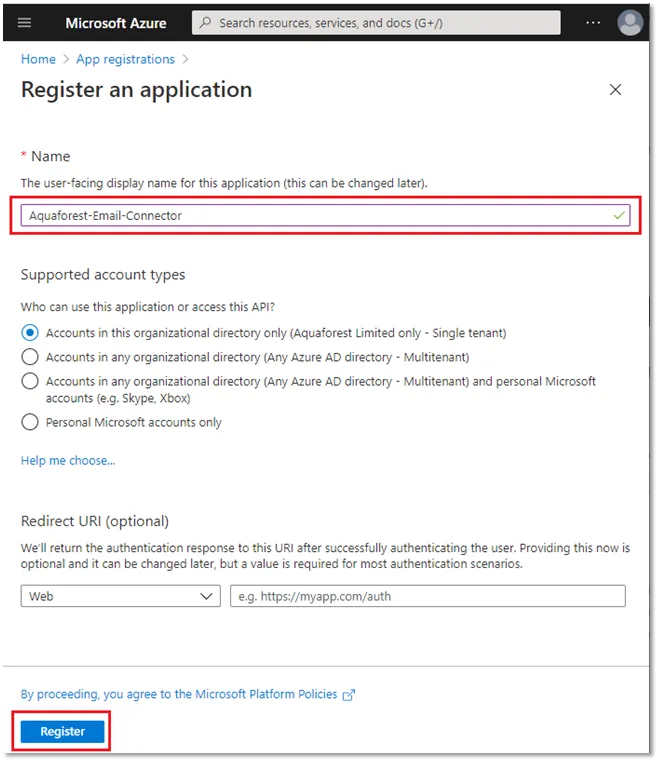Expand the Web platform dropdown

(x=120, y=596)
